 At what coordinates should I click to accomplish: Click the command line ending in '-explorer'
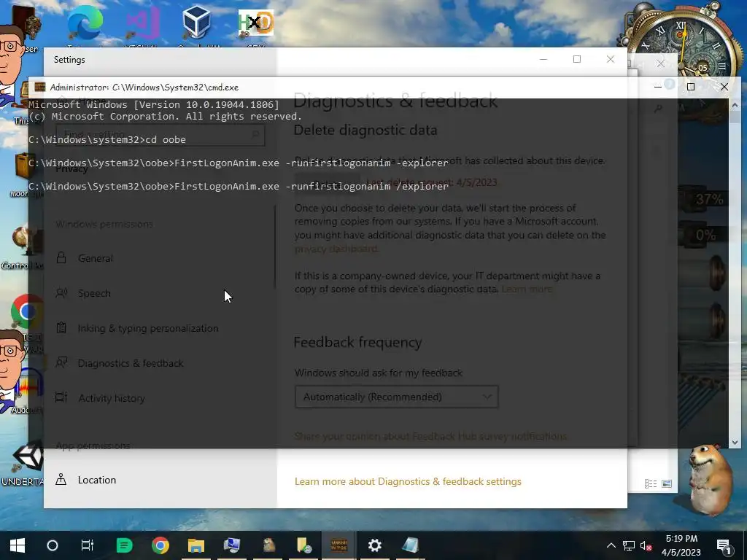(x=239, y=163)
